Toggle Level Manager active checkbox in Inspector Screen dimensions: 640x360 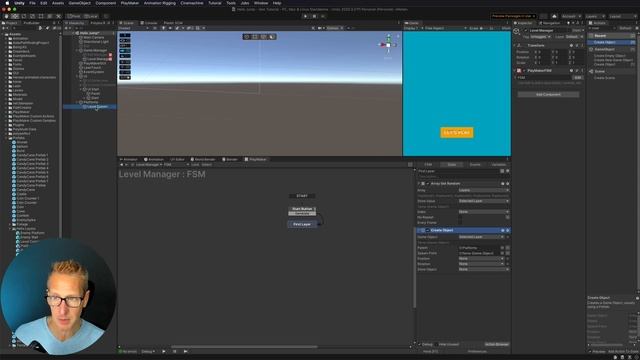tap(526, 30)
